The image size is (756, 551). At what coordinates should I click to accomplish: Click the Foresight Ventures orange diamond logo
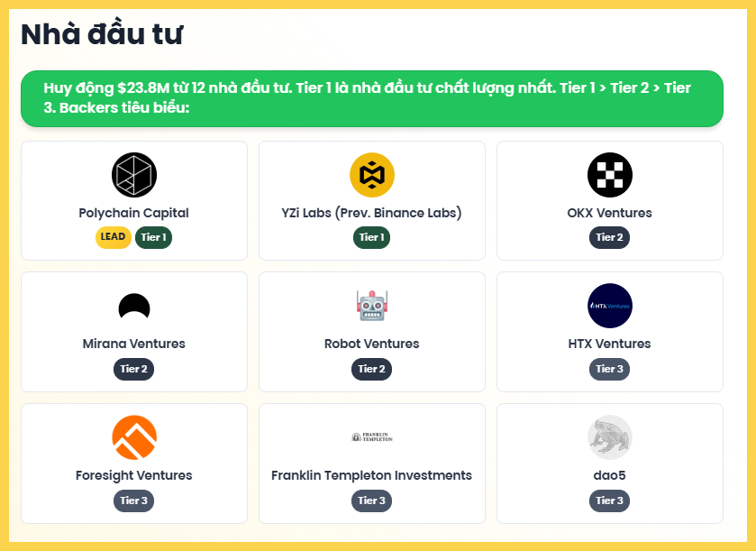[133, 437]
